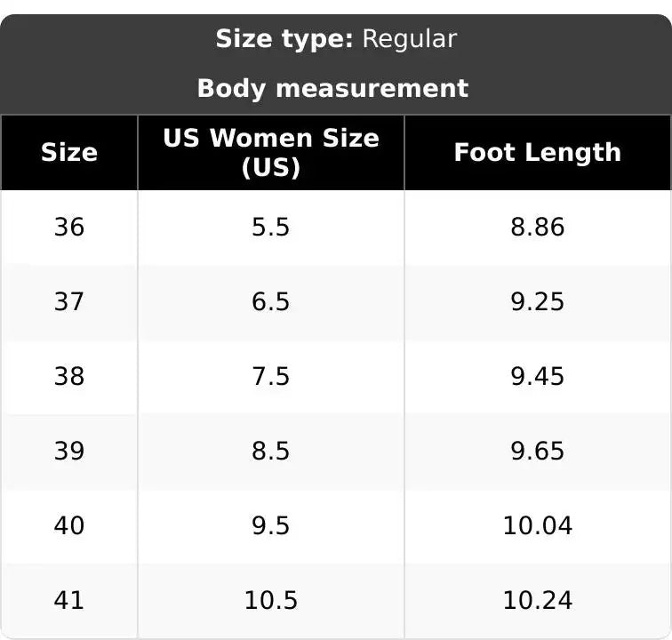Screen dimensions: 672x640
Task: Click the foot length 10.04 cell
Action: (x=538, y=525)
